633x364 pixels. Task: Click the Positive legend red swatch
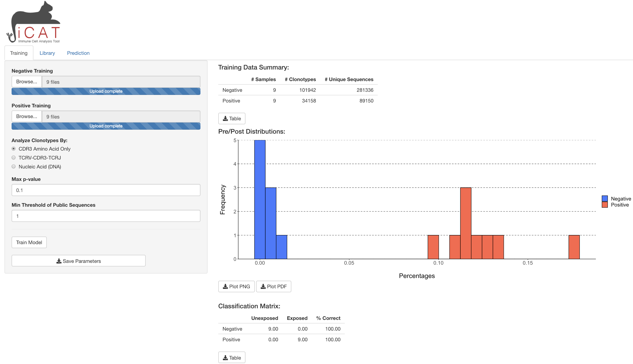(605, 204)
